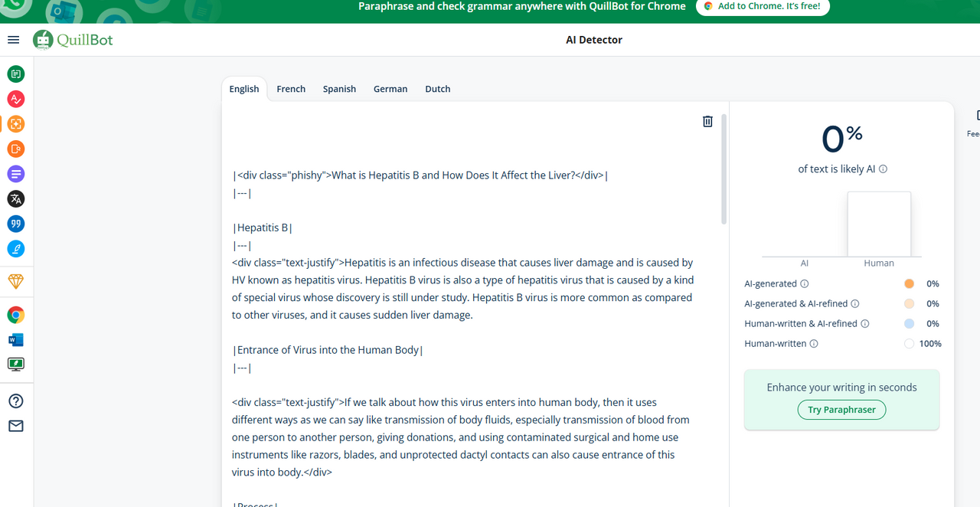Select the AI Detector sidebar icon
The height and width of the screenshot is (507, 980).
[x=15, y=124]
